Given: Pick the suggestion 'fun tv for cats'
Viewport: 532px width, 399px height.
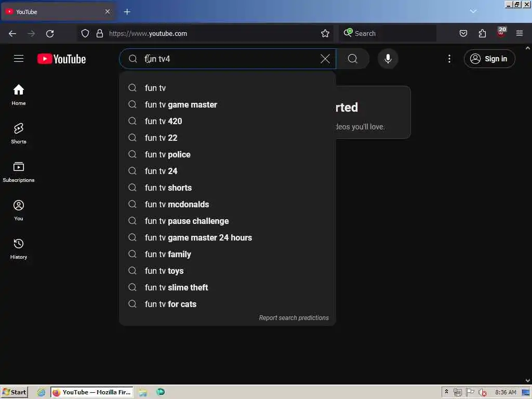Looking at the screenshot, I should pyautogui.click(x=228, y=304).
